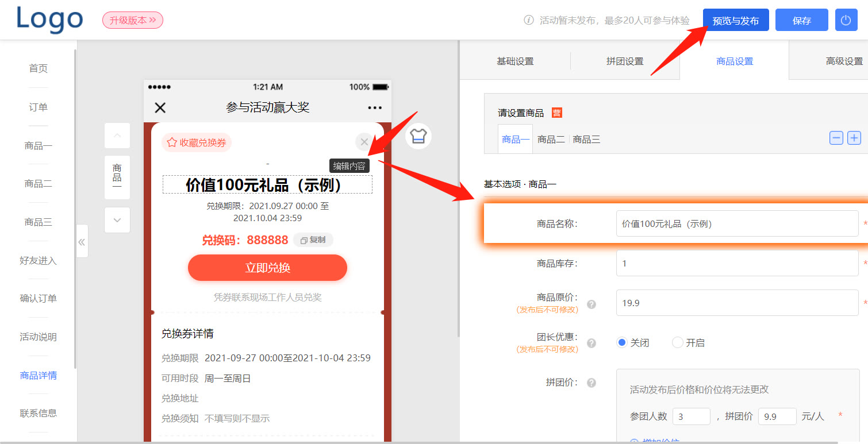Image resolution: width=868 pixels, height=444 pixels.
Task: Click the 保存 button
Action: (801, 21)
